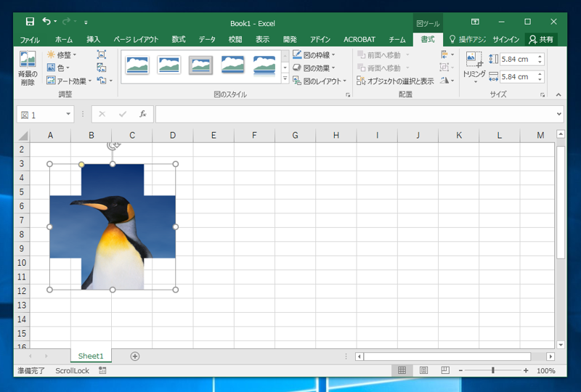The width and height of the screenshot is (581, 392).
Task: Increase height using the spinner up arrow
Action: tap(540, 57)
